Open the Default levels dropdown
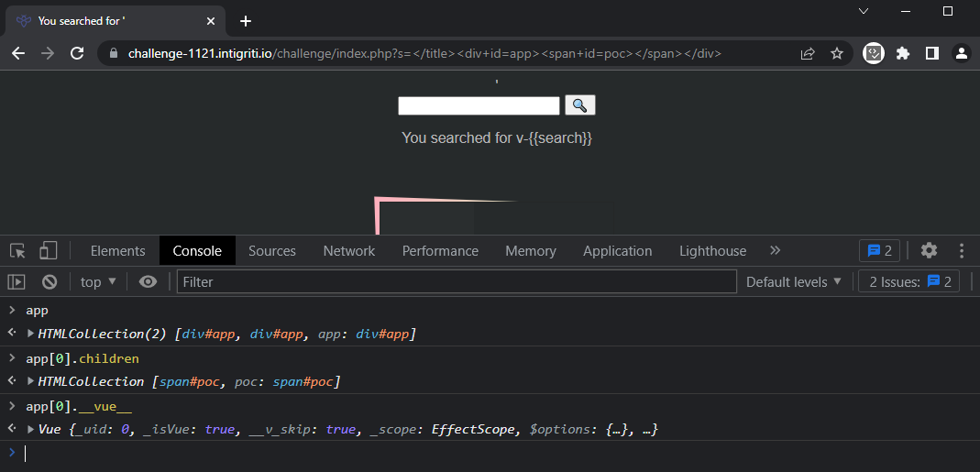 pos(793,281)
